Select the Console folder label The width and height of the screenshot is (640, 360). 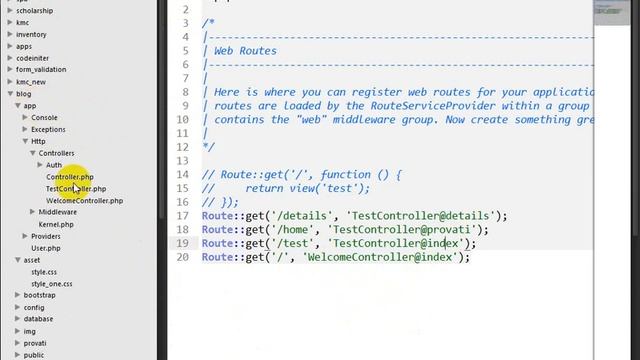coord(44,118)
